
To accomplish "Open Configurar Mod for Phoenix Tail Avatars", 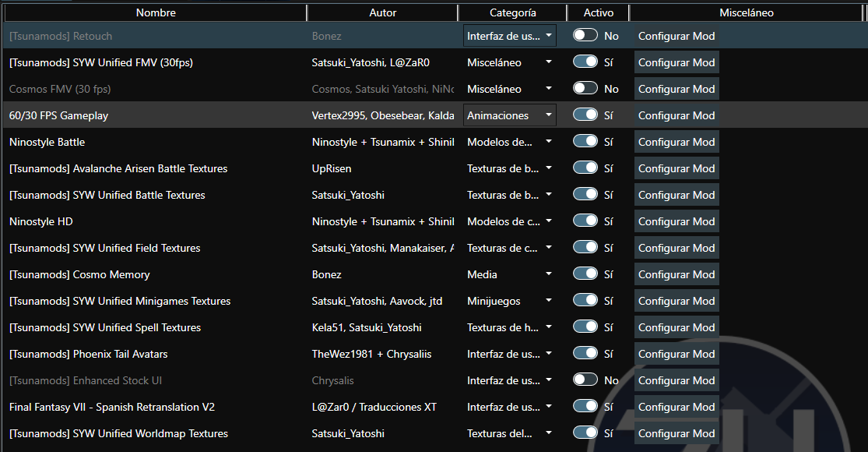I will 676,354.
